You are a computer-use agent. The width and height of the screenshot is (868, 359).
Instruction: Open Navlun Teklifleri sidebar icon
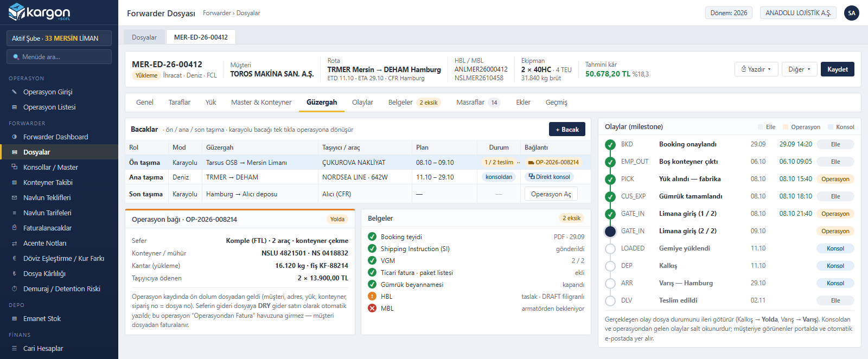(15, 198)
